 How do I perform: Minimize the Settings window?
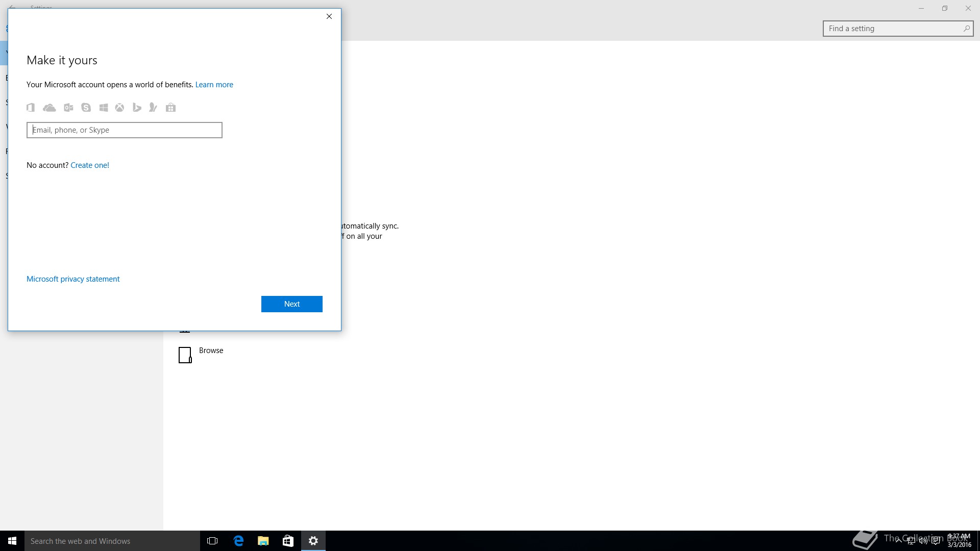(921, 8)
